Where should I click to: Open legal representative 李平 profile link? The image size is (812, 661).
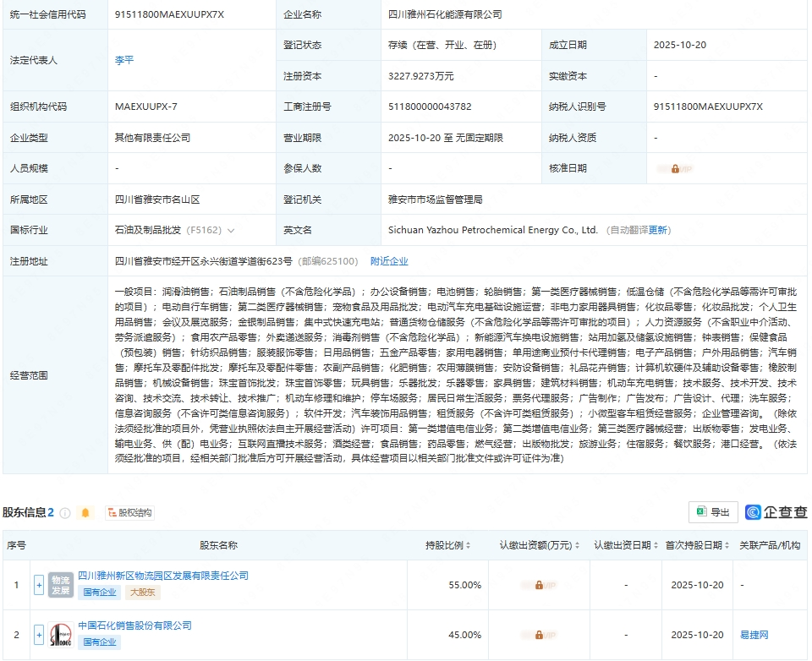[x=123, y=59]
